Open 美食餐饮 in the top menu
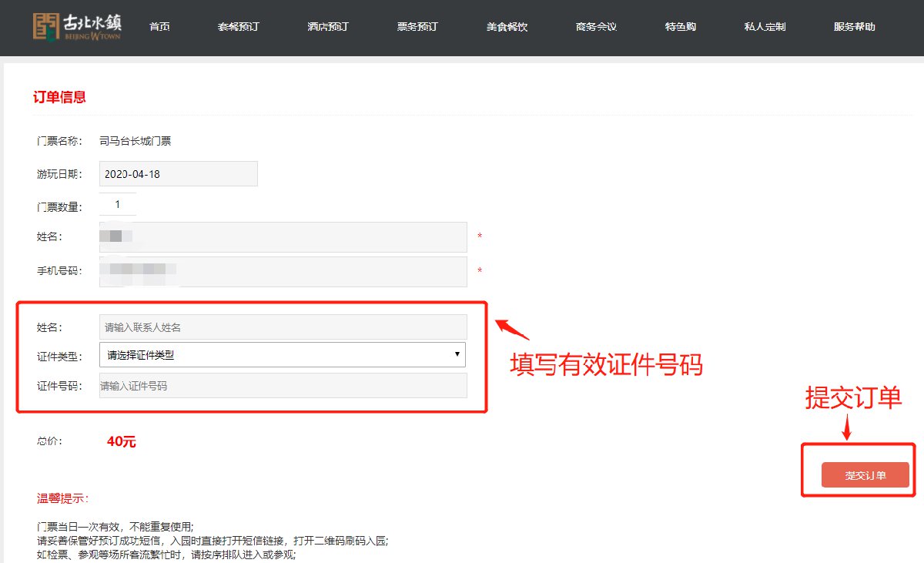Viewport: 924px width, 563px height. [x=507, y=26]
